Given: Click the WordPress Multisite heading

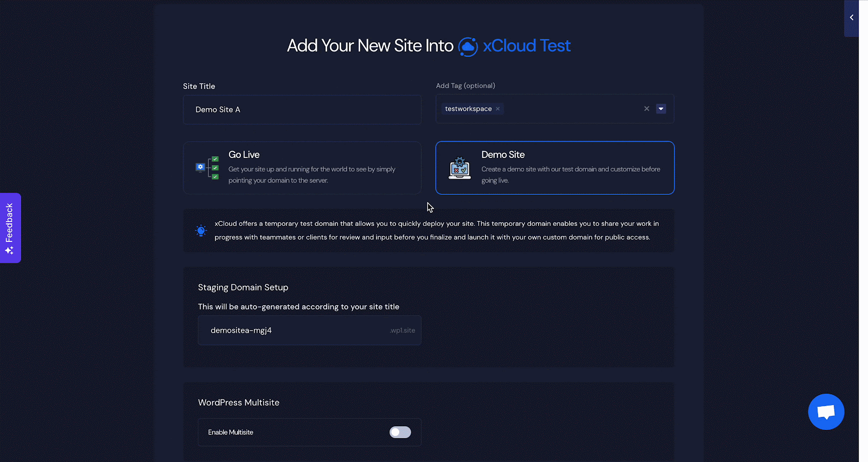Looking at the screenshot, I should (239, 402).
